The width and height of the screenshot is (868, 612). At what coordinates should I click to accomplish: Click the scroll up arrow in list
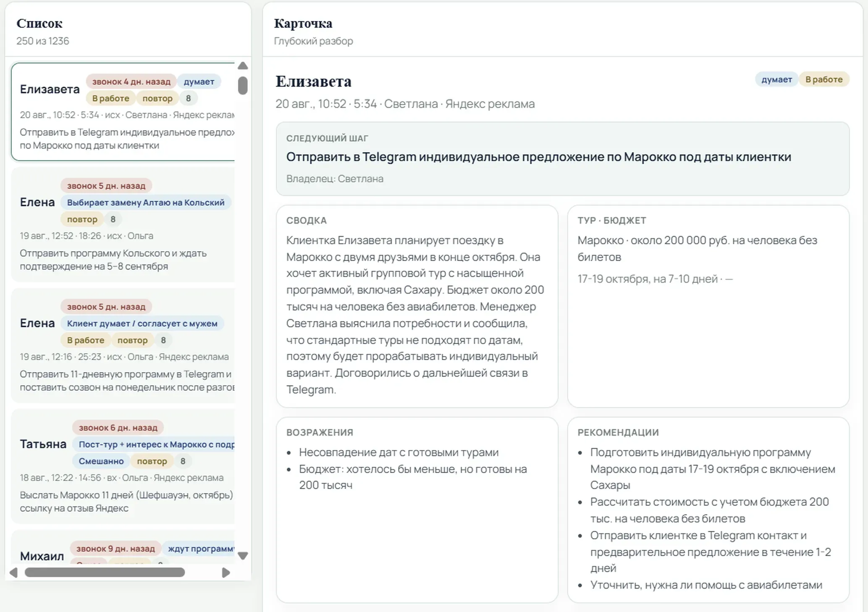(243, 66)
